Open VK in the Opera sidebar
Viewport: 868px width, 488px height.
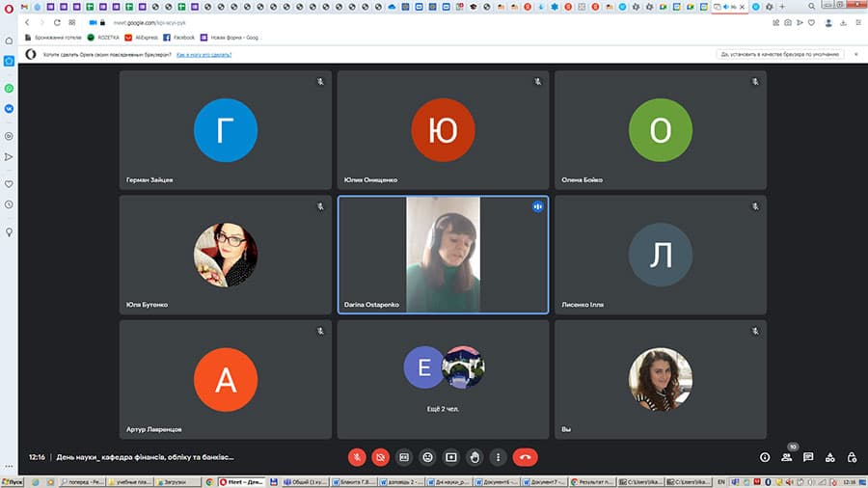pyautogui.click(x=9, y=109)
